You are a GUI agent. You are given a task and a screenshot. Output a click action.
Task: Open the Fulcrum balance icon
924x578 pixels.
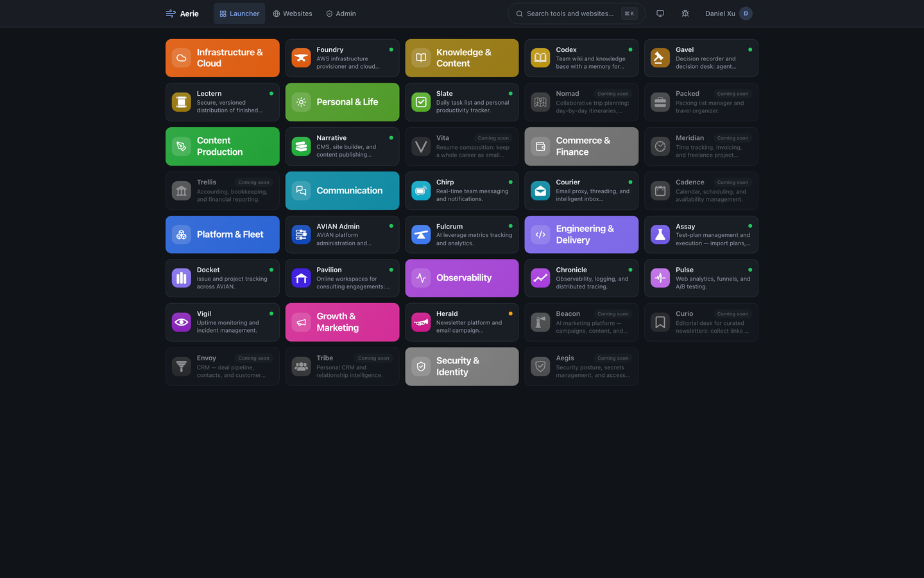click(x=421, y=234)
